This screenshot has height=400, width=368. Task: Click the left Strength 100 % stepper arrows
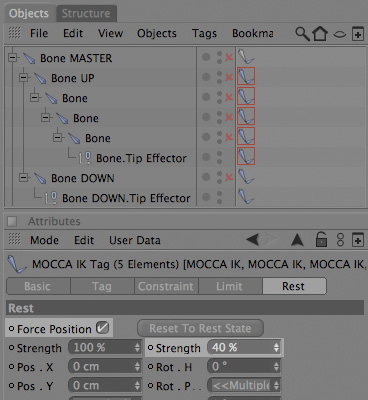(x=137, y=348)
